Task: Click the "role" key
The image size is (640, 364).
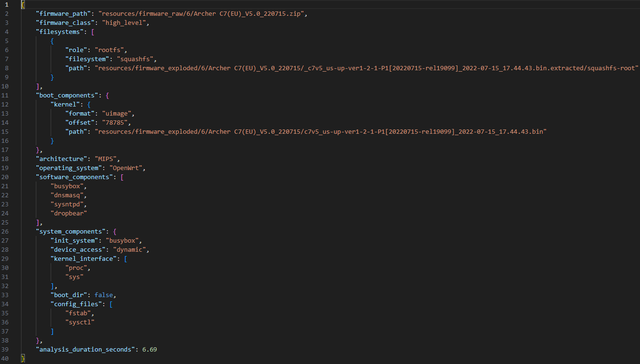Action: tap(76, 50)
